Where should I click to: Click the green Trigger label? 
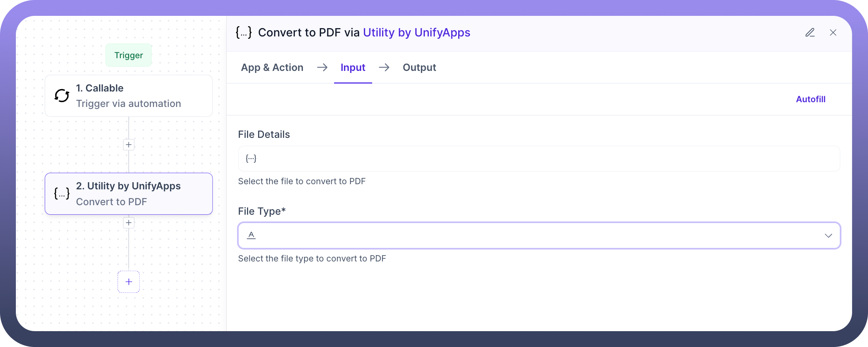(128, 55)
